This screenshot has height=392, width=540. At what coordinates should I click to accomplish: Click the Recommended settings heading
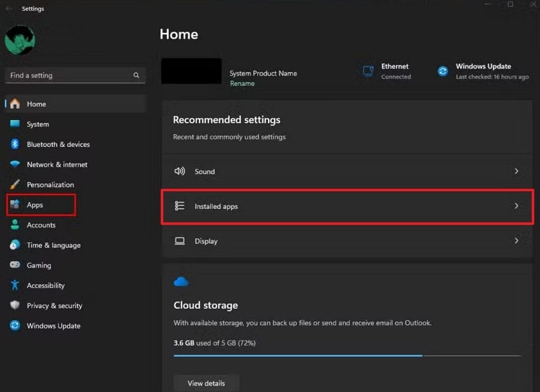click(x=227, y=119)
